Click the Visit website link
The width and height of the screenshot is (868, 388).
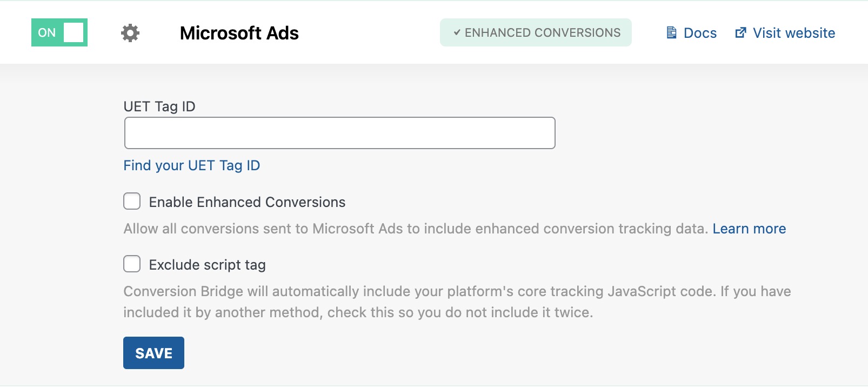[x=794, y=32]
